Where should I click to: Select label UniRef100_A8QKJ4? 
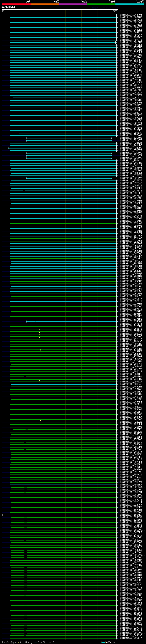[131, 630]
